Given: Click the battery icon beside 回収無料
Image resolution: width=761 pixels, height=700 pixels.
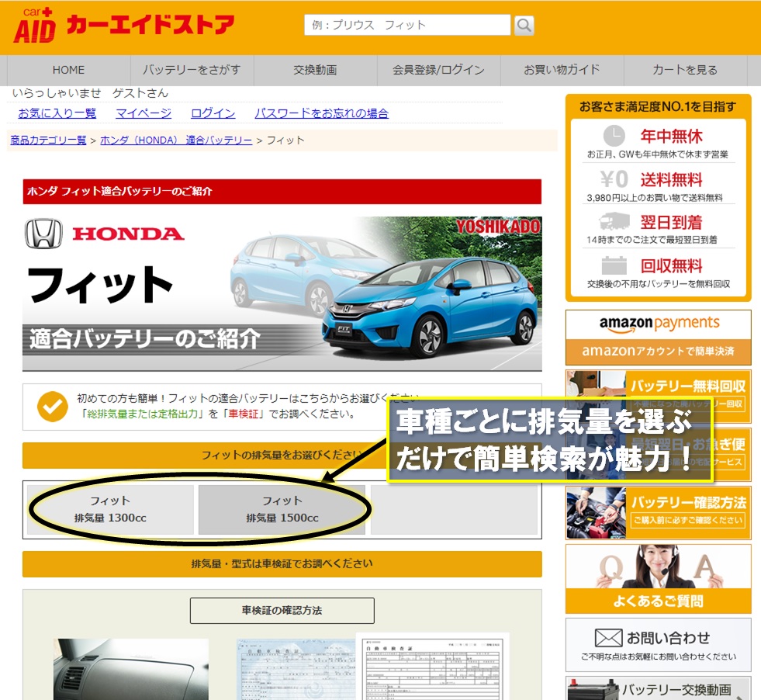Looking at the screenshot, I should [x=614, y=265].
